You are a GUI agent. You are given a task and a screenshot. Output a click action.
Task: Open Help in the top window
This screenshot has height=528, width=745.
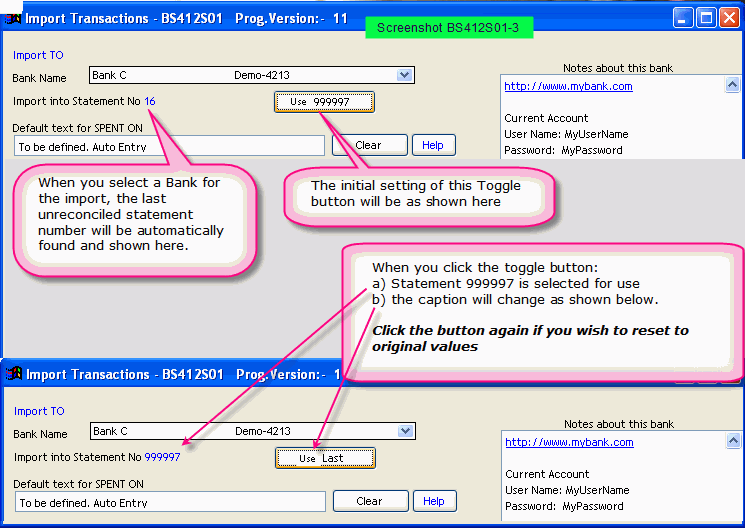pos(433,145)
